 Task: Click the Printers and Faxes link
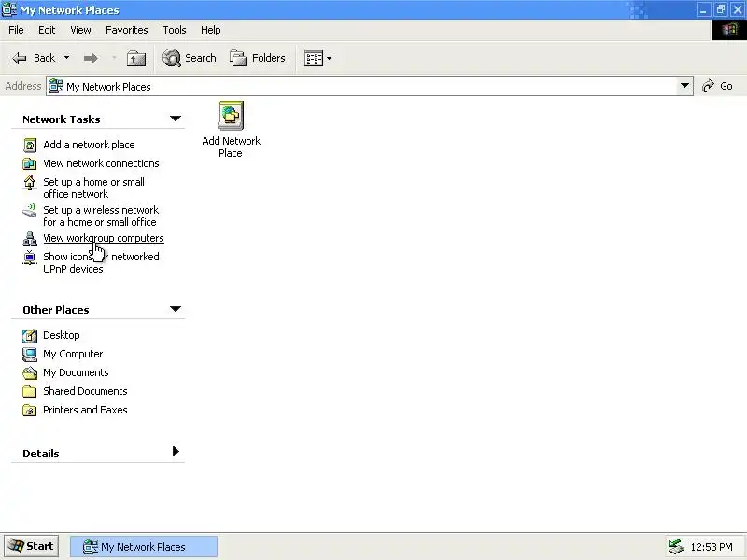[x=85, y=410]
